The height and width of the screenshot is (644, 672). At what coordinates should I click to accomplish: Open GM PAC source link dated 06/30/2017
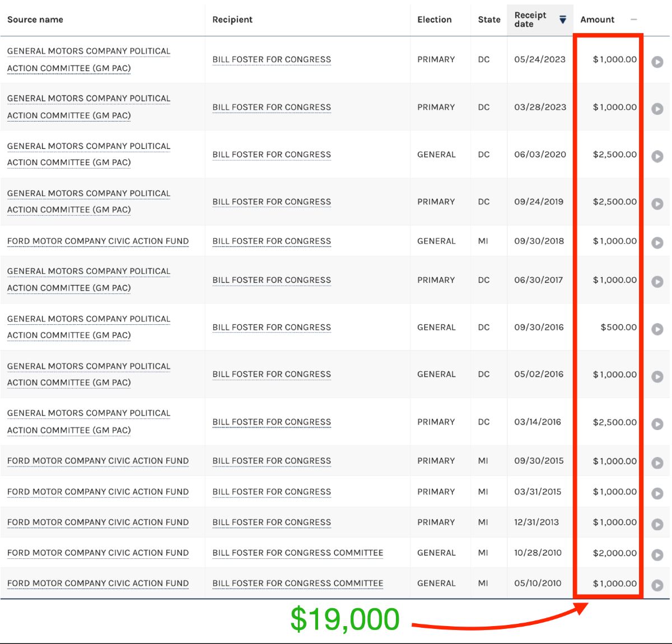(88, 279)
